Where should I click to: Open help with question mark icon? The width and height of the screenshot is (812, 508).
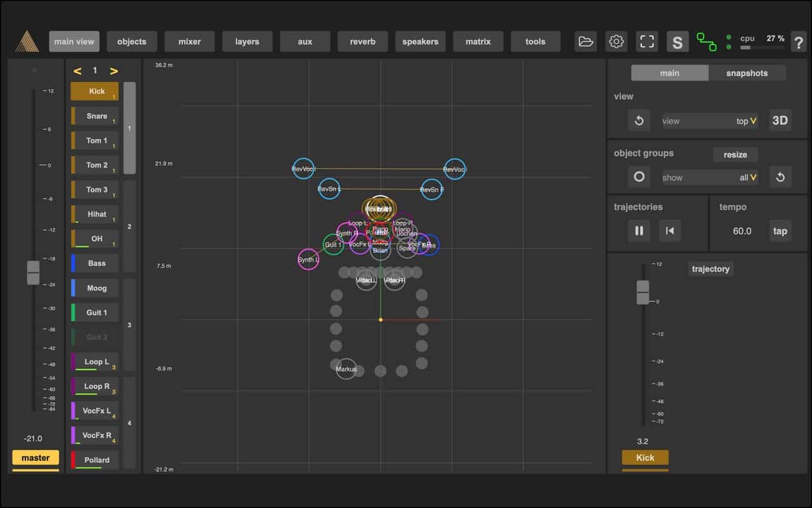[798, 43]
